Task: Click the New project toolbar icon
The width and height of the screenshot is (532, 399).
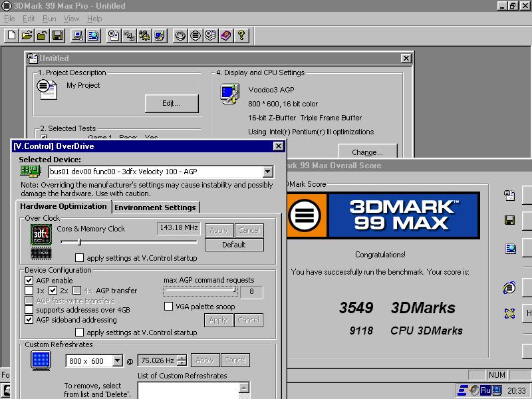Action: point(11,35)
